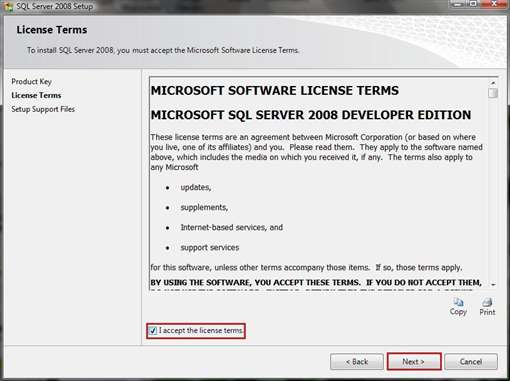
Task: Click the license text scroll down arrow
Action: coord(493,284)
